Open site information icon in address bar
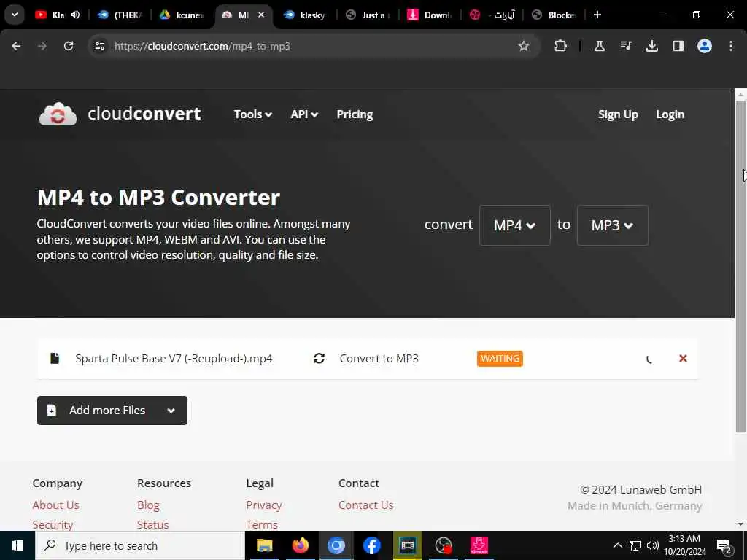The image size is (747, 560). click(x=99, y=46)
